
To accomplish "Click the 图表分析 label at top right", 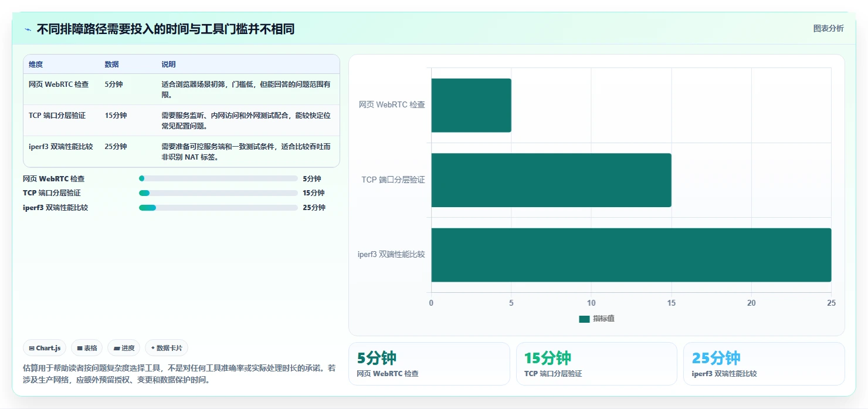I will (x=828, y=29).
